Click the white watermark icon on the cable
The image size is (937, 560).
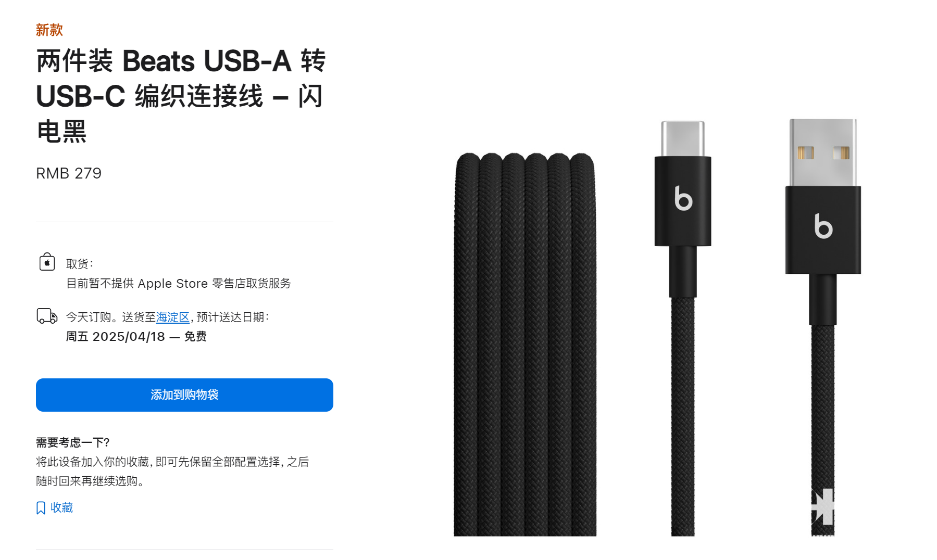[x=823, y=506]
